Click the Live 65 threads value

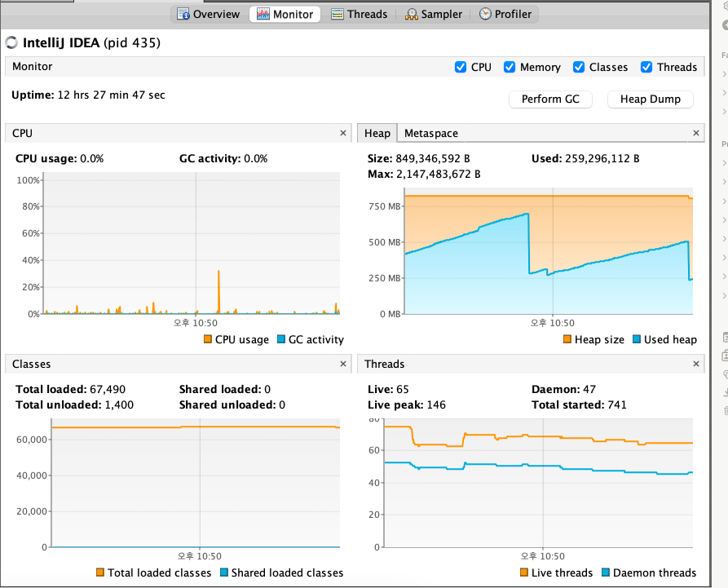pos(403,389)
